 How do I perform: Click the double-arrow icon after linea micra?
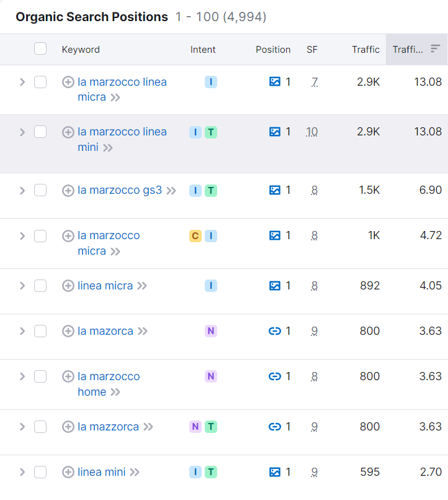142,286
